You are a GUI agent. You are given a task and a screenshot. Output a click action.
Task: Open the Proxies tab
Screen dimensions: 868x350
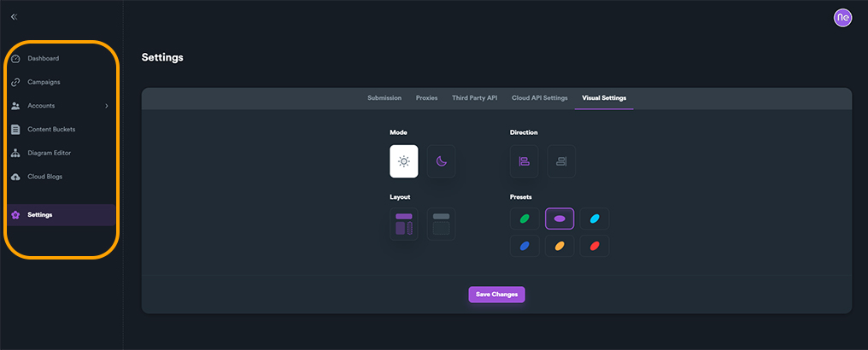[x=426, y=98]
